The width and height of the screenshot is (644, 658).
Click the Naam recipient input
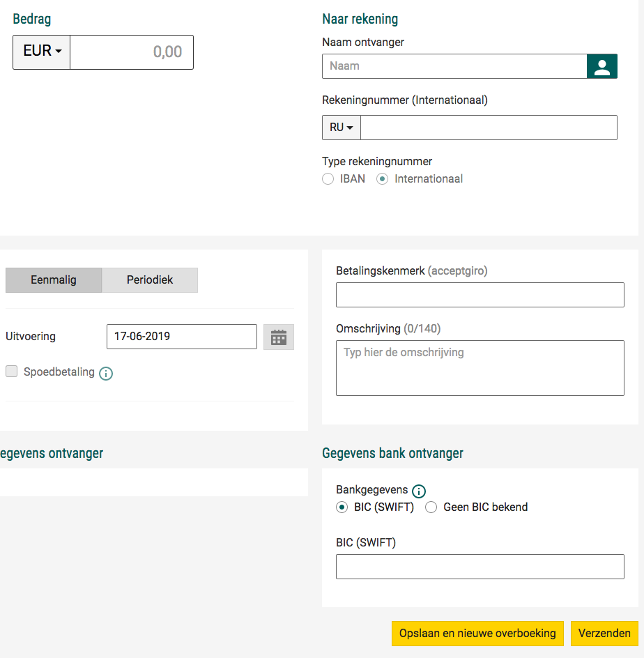click(x=454, y=66)
